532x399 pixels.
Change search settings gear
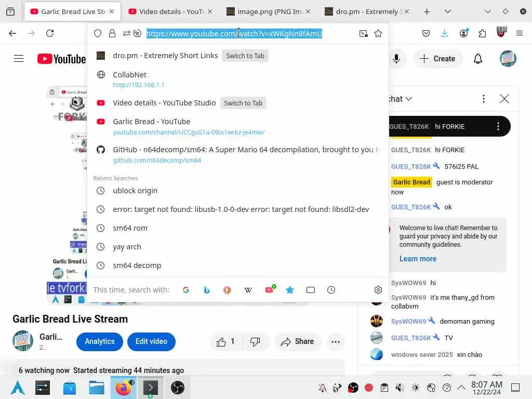tap(378, 290)
